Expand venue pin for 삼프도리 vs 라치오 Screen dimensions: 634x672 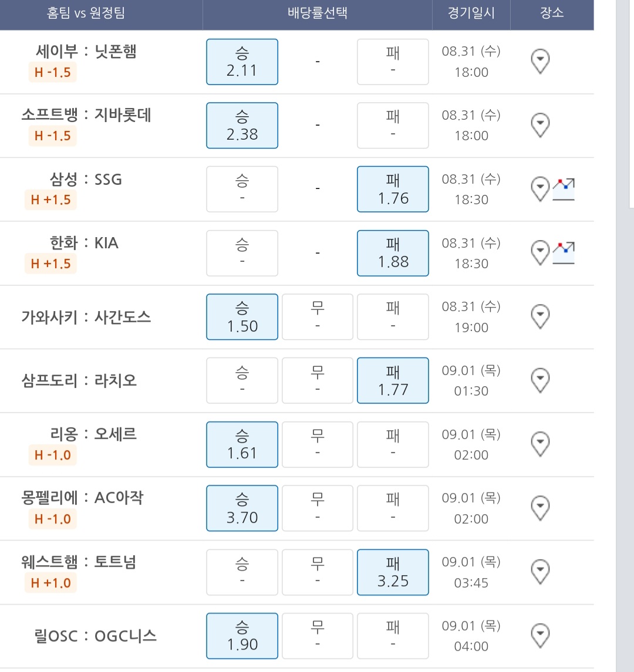[540, 380]
